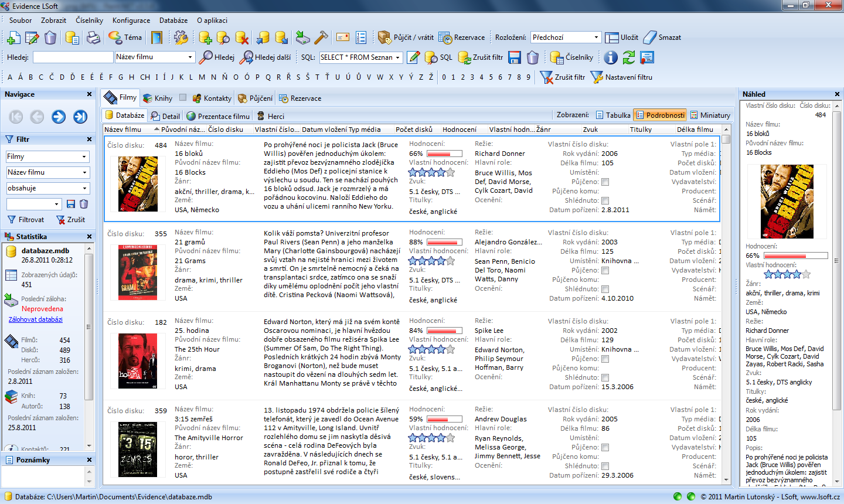Toggle Půjčeno checkbox for 16 bloků
Screen dimensions: 844x504
click(605, 182)
